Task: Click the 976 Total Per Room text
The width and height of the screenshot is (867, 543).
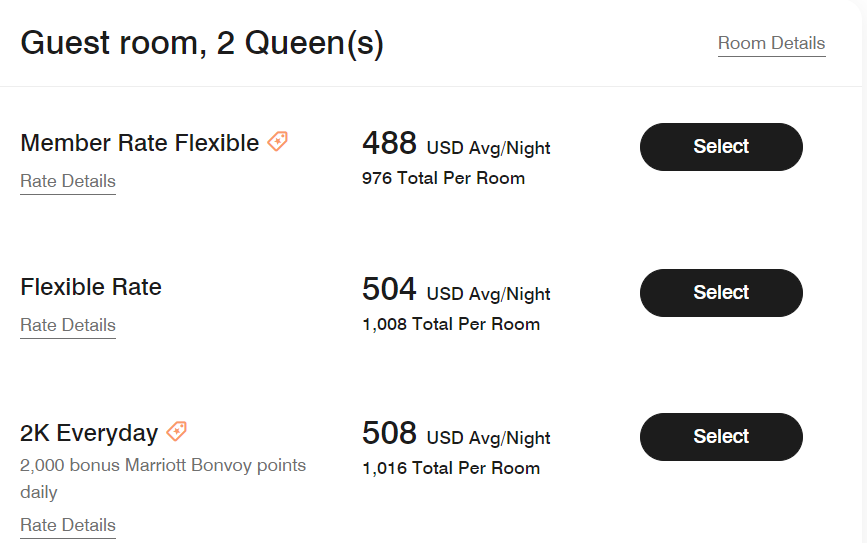Action: click(x=443, y=178)
